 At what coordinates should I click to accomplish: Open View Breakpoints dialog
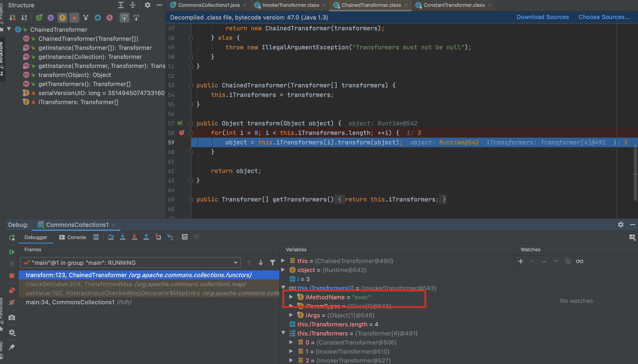pyautogui.click(x=12, y=290)
